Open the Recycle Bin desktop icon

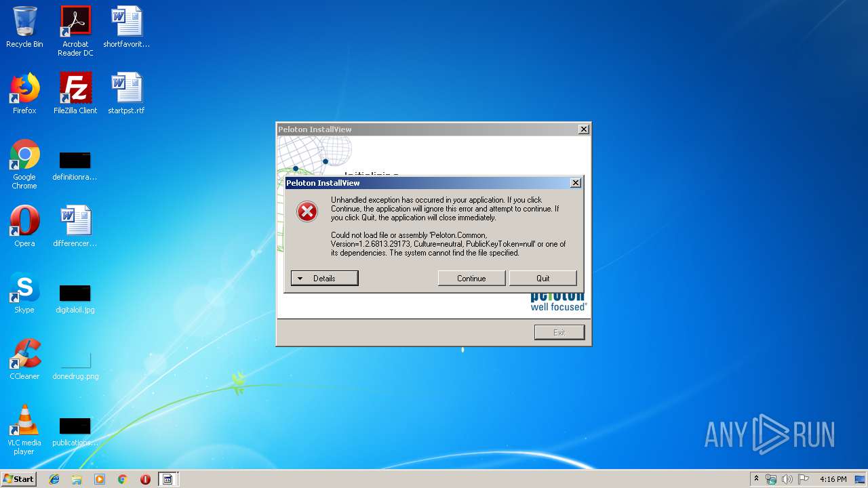click(24, 28)
